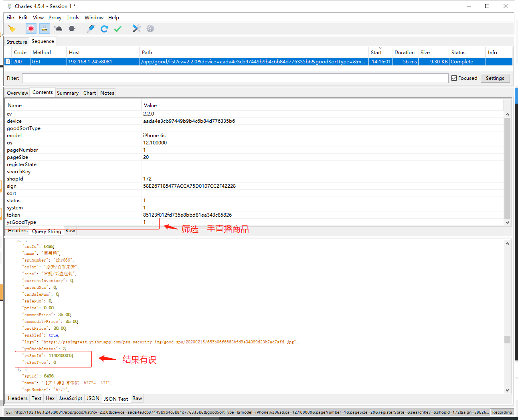The height and width of the screenshot is (420, 518).
Task: Click the model value iPhone 6s
Action: (154, 136)
